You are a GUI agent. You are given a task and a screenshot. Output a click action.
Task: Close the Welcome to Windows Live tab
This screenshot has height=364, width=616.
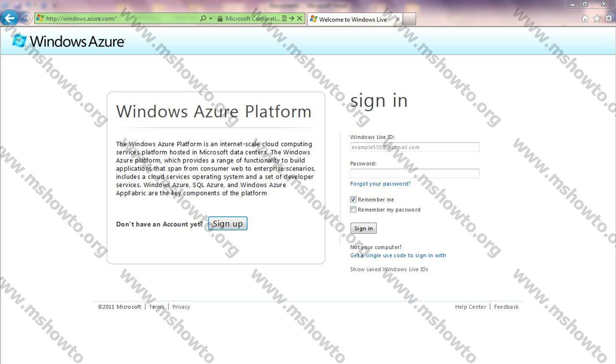coord(398,19)
